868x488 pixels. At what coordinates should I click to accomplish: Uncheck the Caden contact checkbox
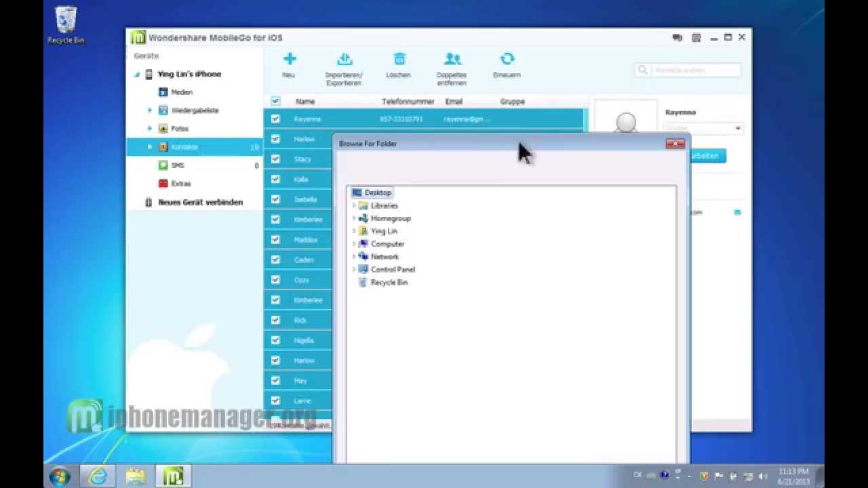click(x=275, y=260)
